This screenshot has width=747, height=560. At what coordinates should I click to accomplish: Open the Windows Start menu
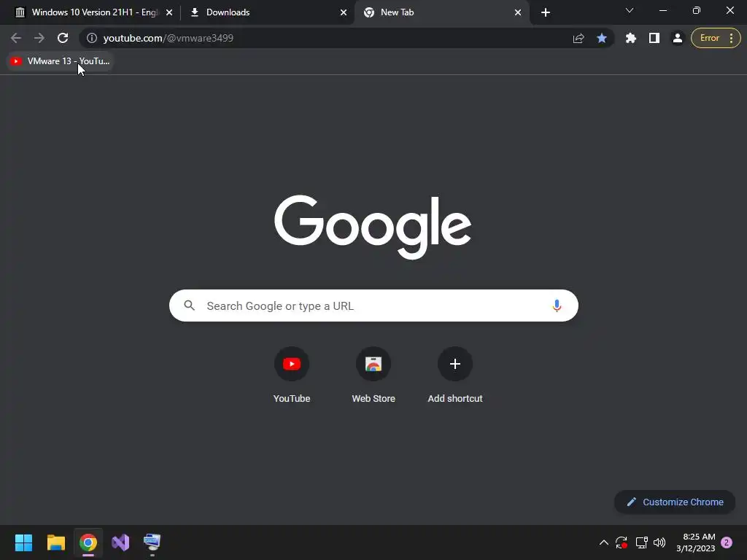click(x=23, y=542)
